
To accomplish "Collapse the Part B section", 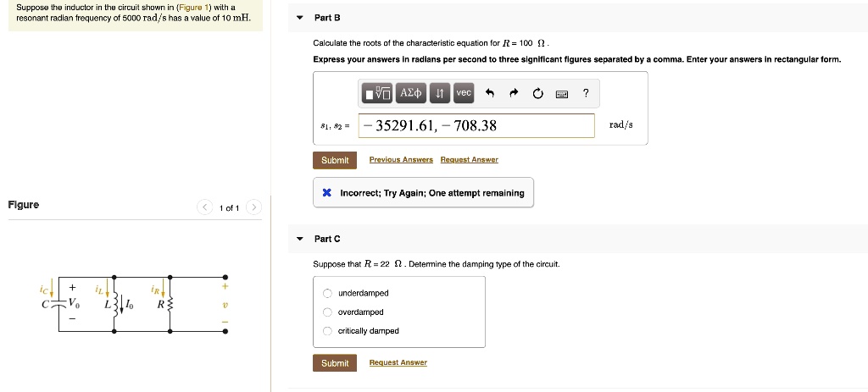I will tap(300, 18).
